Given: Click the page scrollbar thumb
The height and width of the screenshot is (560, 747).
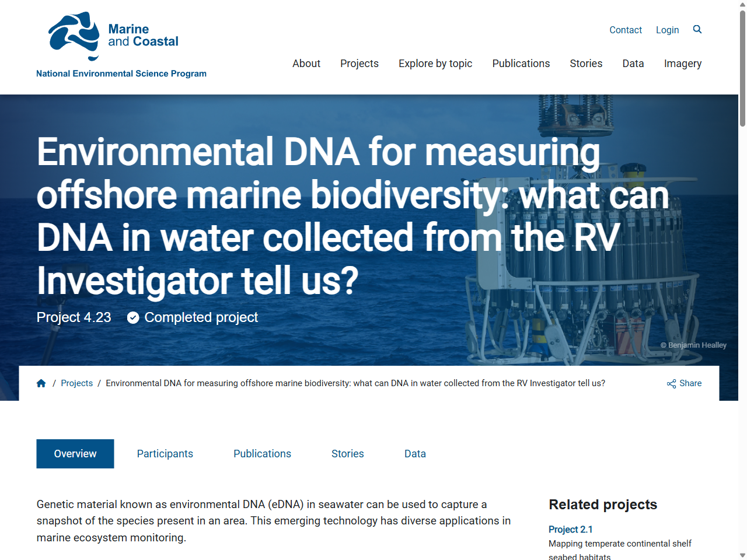Looking at the screenshot, I should 742,68.
